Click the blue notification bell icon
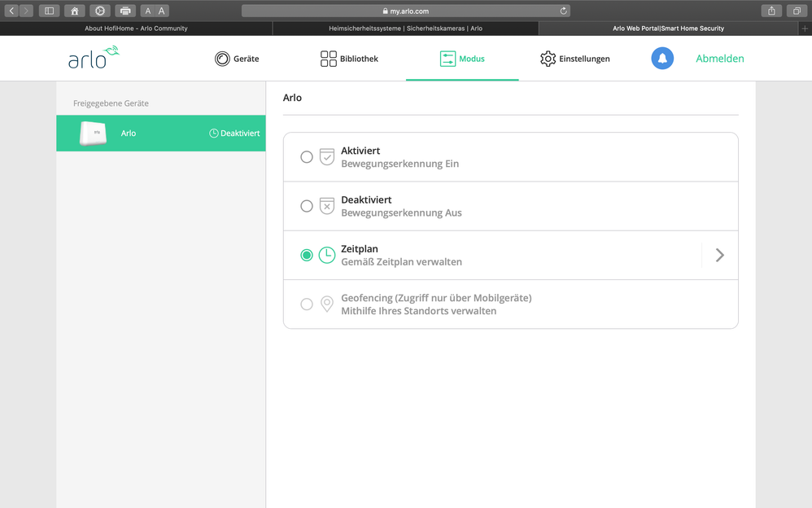Viewport: 812px width, 508px height. [x=662, y=58]
